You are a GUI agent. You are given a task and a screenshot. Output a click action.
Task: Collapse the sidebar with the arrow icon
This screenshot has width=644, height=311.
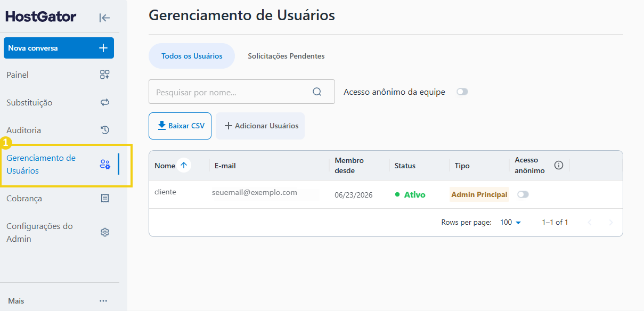104,18
